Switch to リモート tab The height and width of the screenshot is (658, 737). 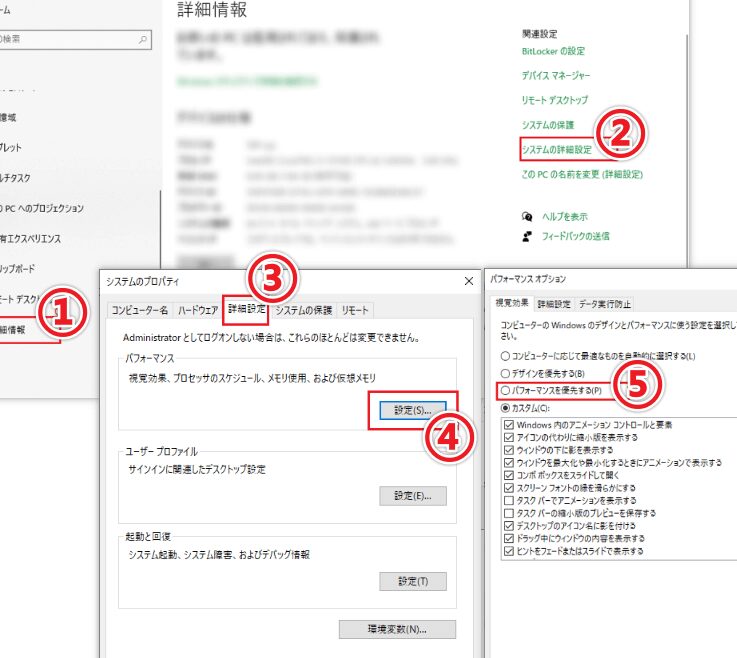tap(355, 310)
